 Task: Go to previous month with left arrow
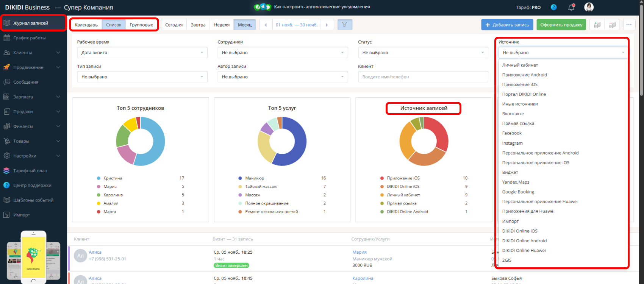coord(266,25)
